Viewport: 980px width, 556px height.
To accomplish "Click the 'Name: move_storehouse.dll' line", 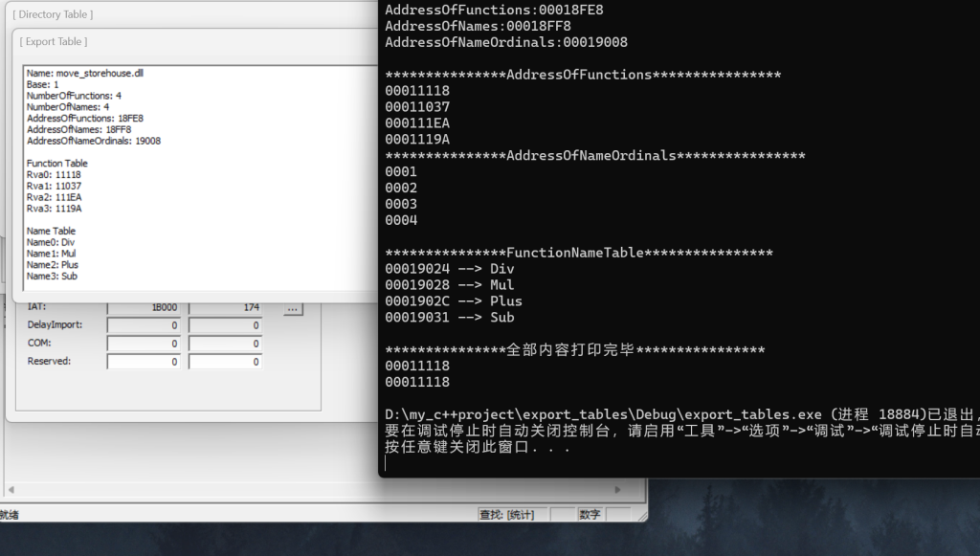I will point(85,73).
